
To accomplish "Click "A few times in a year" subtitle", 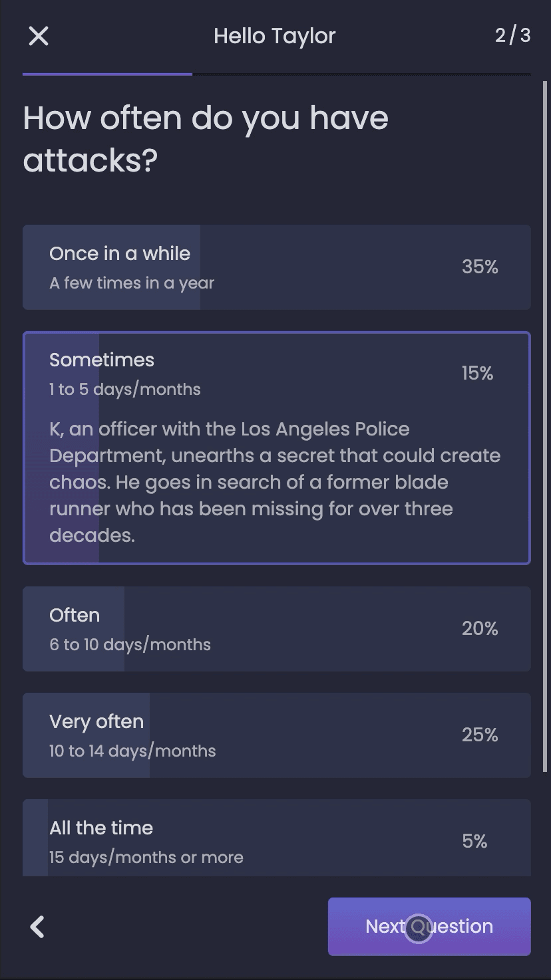I will pos(131,283).
